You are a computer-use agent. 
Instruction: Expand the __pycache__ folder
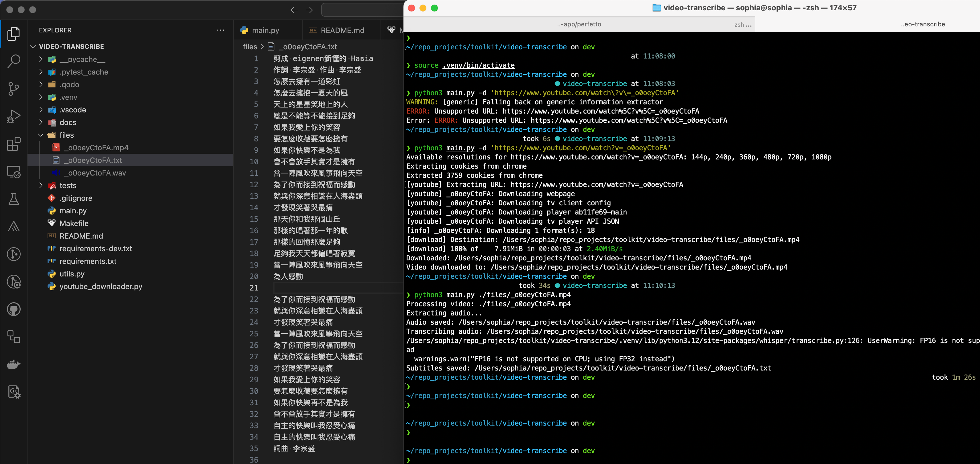tap(41, 59)
